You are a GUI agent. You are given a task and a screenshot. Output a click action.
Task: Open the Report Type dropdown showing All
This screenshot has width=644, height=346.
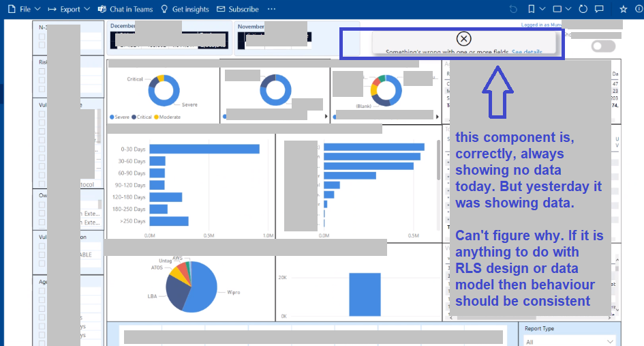coord(569,341)
